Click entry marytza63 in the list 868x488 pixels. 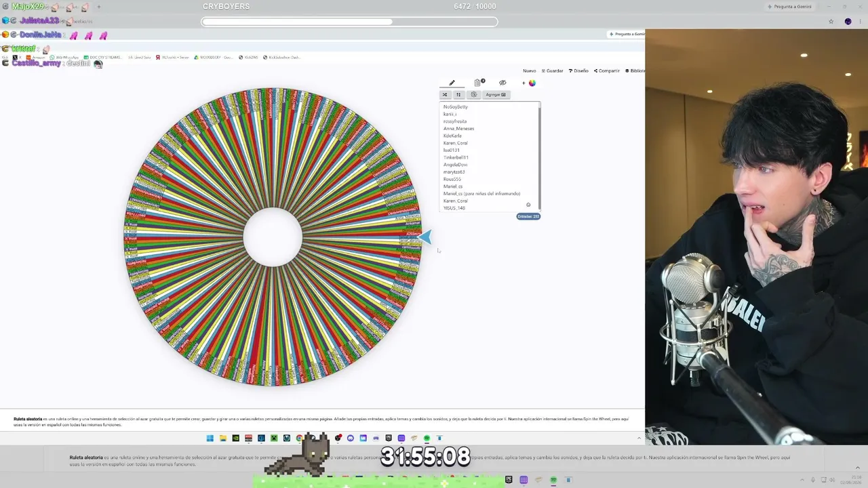pos(454,172)
